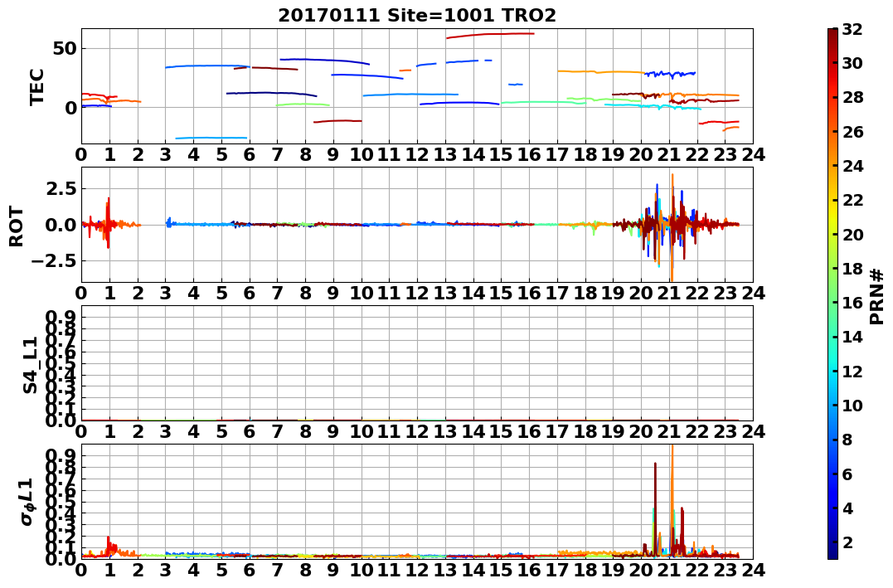This screenshot has width=893, height=588.
Task: Click the ROT y-axis label
Action: 17,226
